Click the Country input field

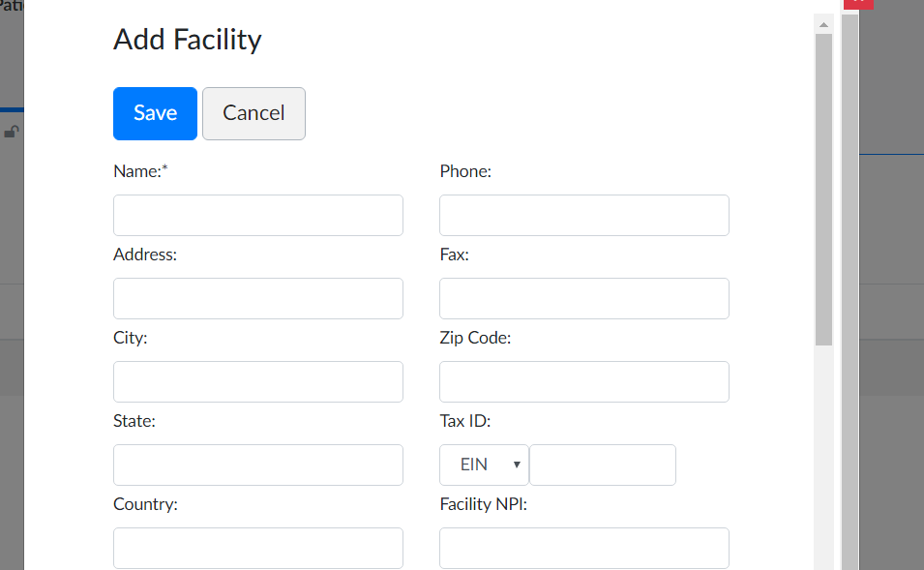tap(257, 548)
